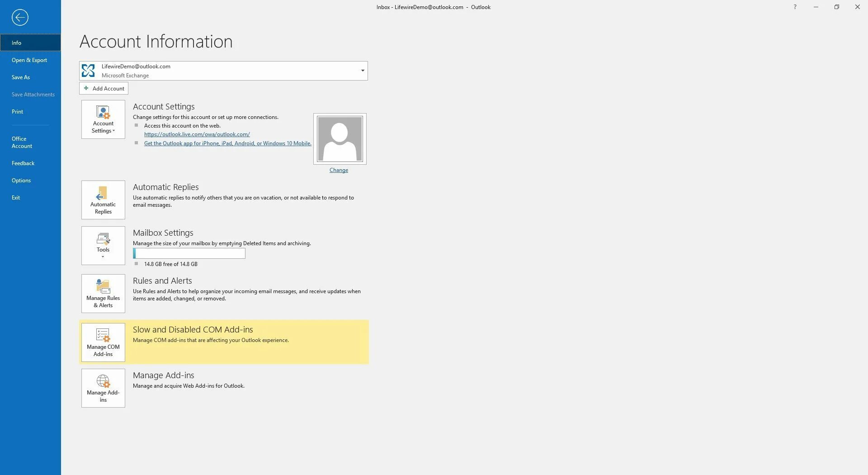The width and height of the screenshot is (868, 475).
Task: Open Outlook Options
Action: (30, 180)
